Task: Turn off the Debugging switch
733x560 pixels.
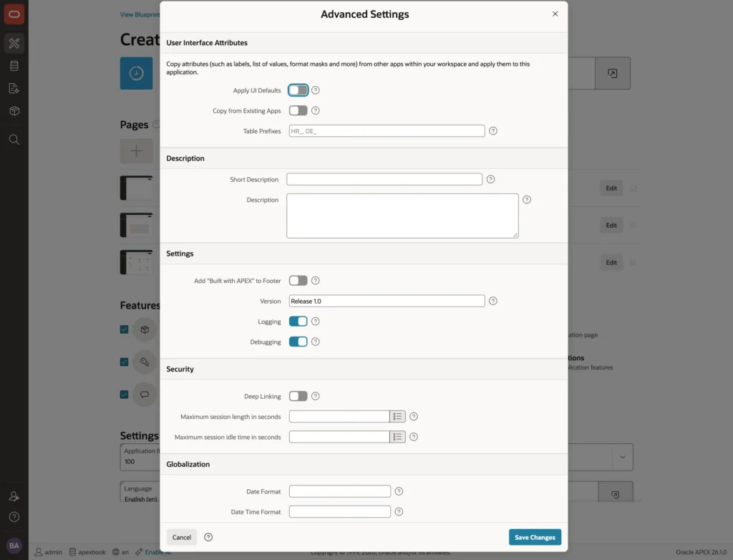Action: point(298,342)
